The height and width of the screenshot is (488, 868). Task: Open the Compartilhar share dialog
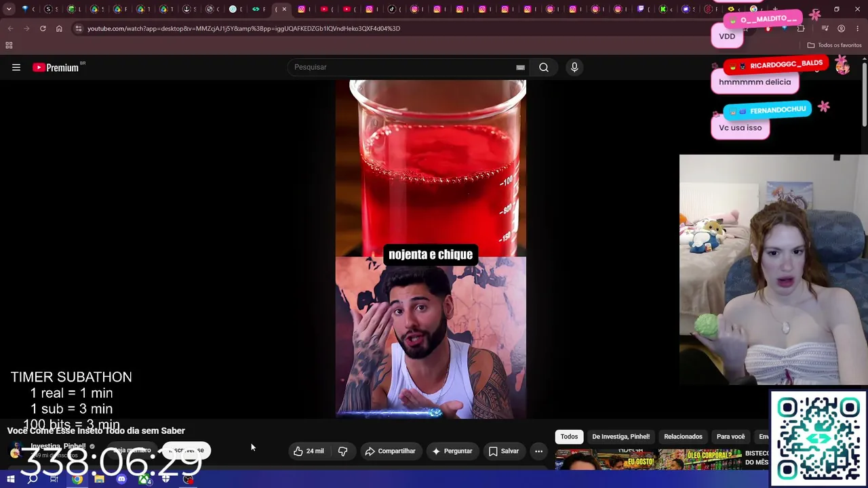390,451
